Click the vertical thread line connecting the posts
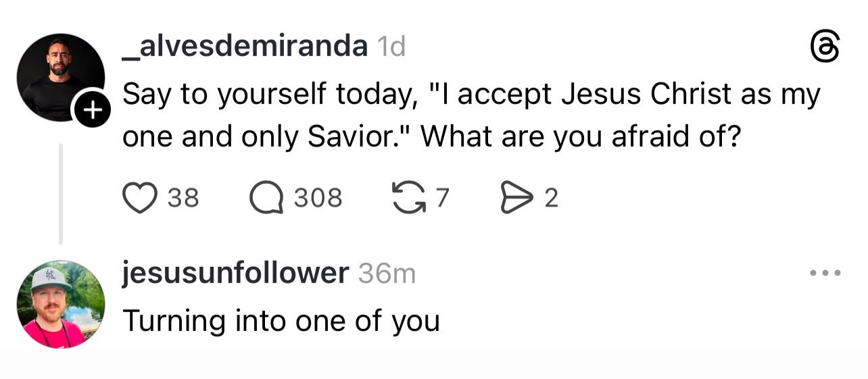Image resolution: width=868 pixels, height=379 pixels. click(60, 194)
